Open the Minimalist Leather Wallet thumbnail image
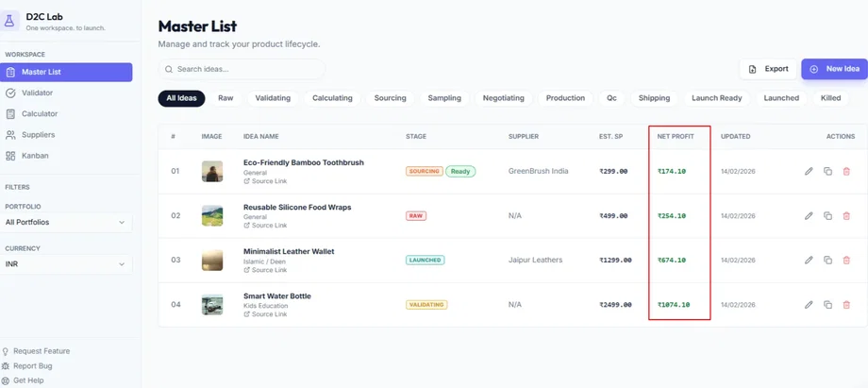The image size is (868, 388). [x=212, y=261]
